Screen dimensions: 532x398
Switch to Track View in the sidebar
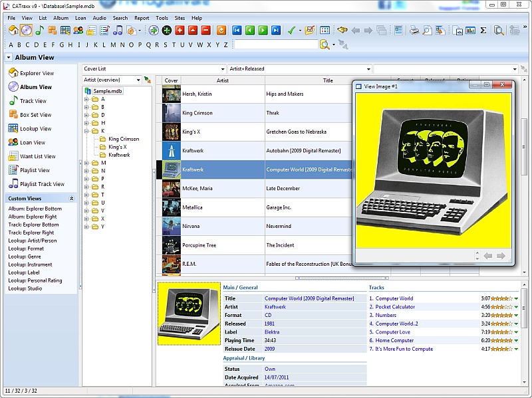33,101
